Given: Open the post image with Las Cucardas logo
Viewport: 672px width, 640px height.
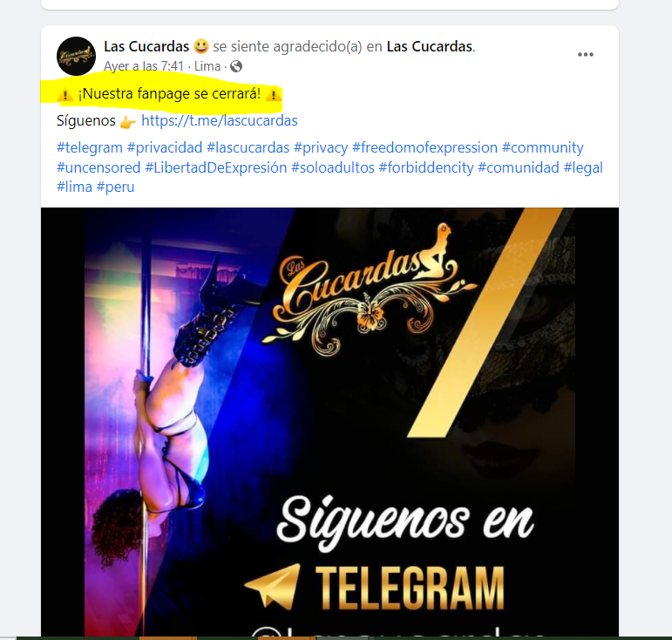Looking at the screenshot, I should point(329,422).
